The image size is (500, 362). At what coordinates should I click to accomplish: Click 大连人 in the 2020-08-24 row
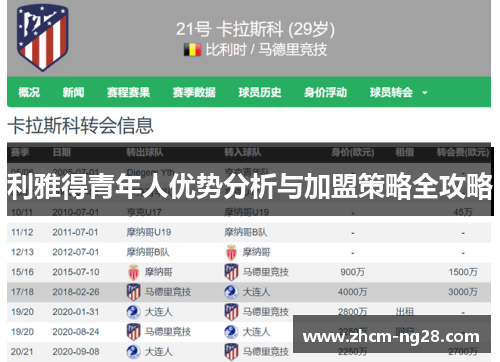pos(256,332)
